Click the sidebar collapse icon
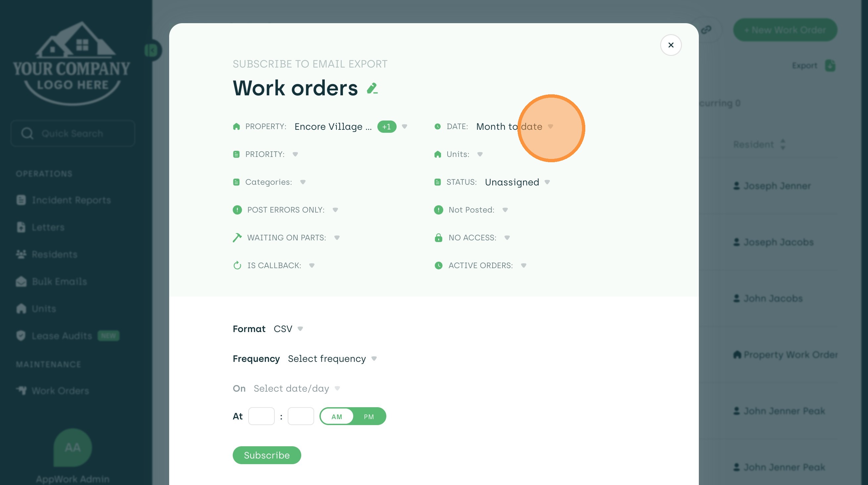 coord(151,51)
